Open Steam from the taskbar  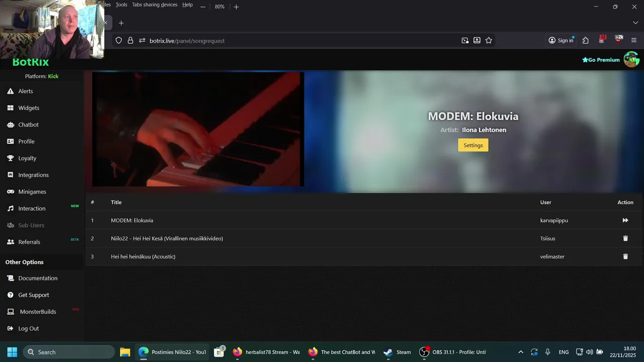click(x=397, y=352)
